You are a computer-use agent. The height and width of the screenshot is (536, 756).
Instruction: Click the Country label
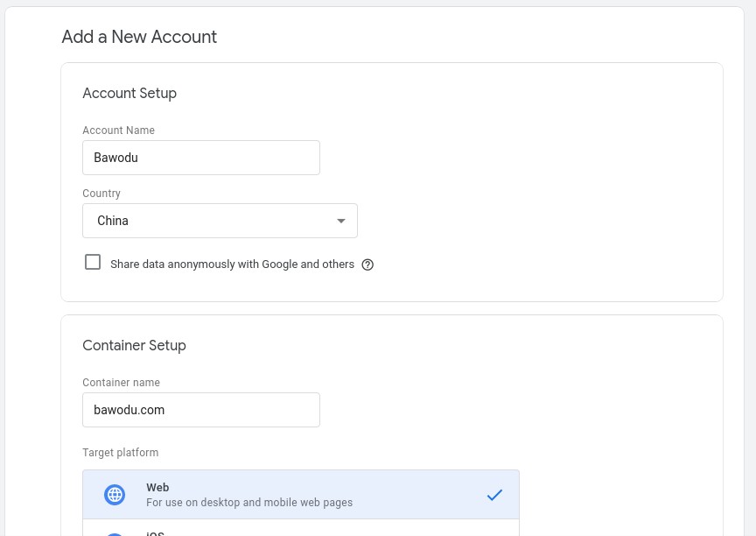click(x=101, y=194)
